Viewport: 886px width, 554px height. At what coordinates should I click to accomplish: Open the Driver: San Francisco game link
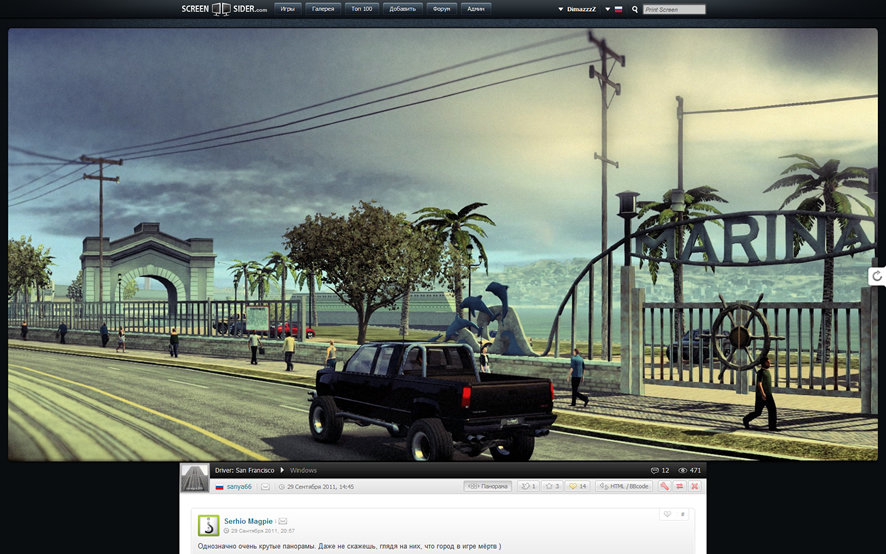coord(244,470)
